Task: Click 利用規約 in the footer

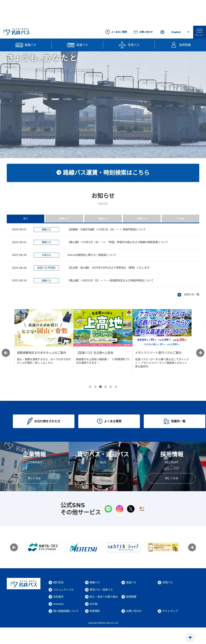Action: click(x=93, y=611)
